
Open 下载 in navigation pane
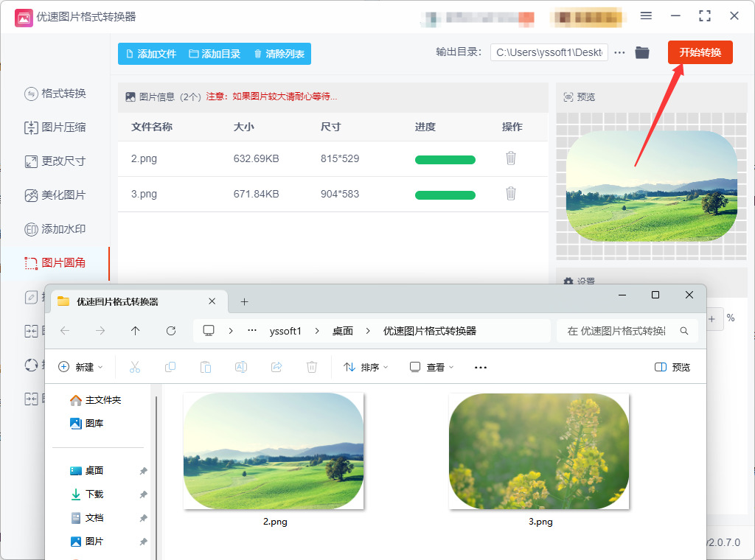tap(87, 494)
